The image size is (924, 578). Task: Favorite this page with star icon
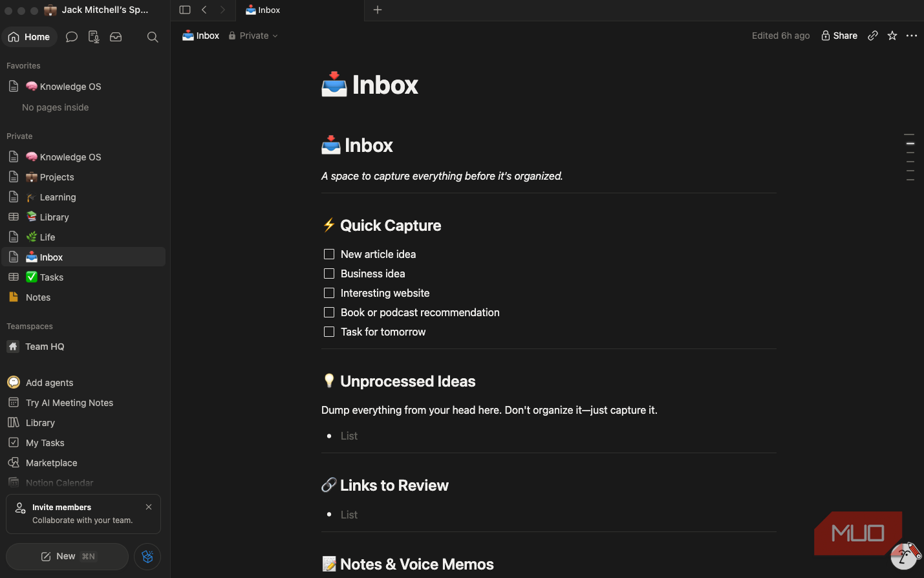[892, 36]
